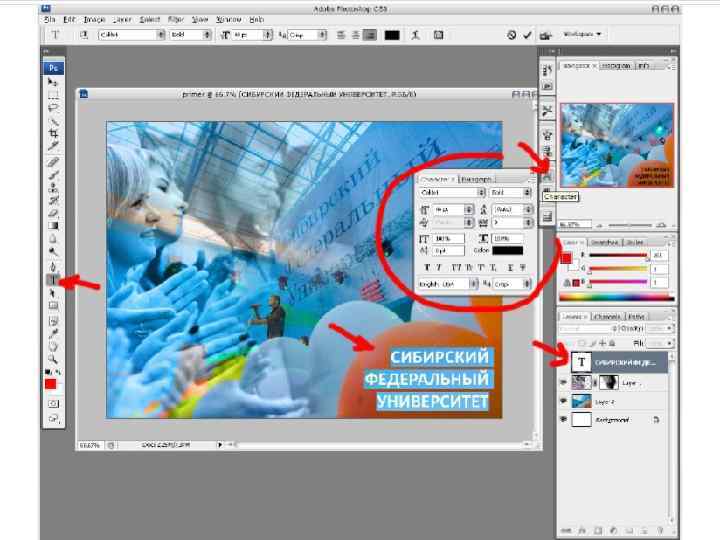This screenshot has width=720, height=540.
Task: Click the Navigator zoom slider
Action: point(630,225)
